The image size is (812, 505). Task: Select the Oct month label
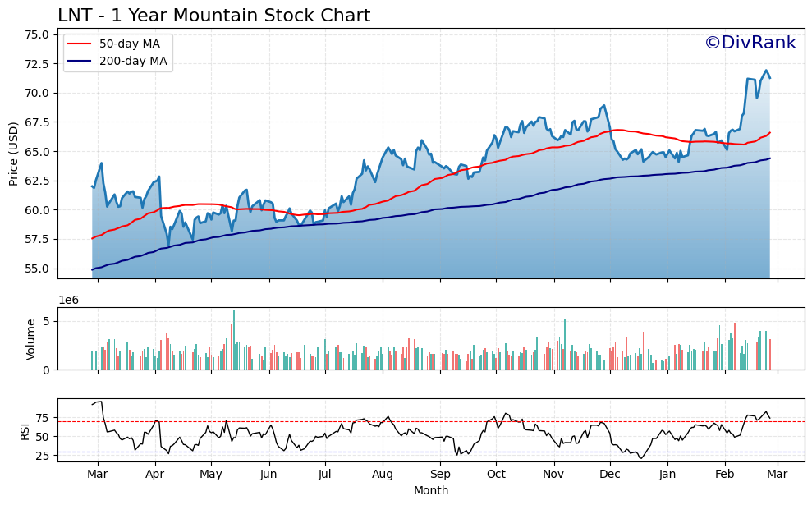coord(498,475)
